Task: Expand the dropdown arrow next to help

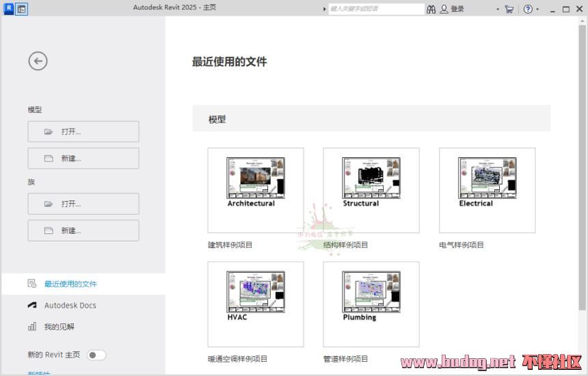Action: click(x=538, y=10)
